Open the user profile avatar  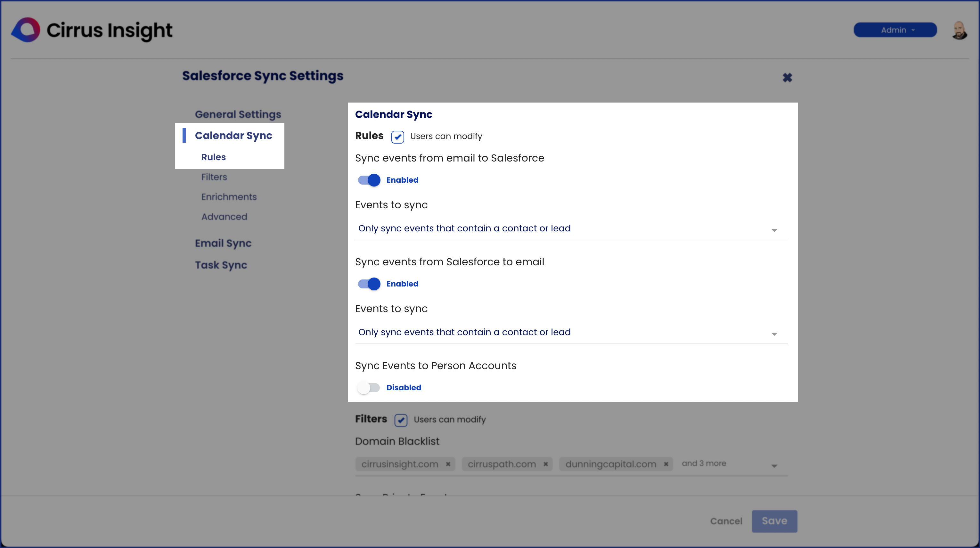click(959, 30)
